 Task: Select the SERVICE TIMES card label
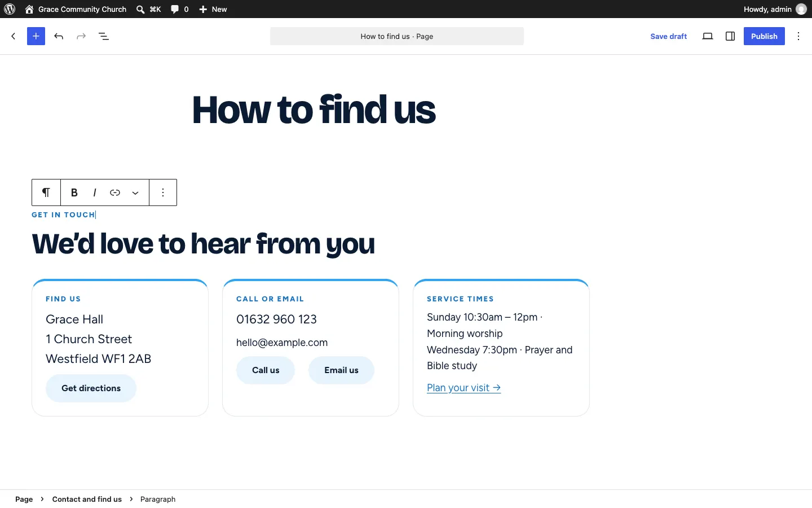[x=460, y=299]
